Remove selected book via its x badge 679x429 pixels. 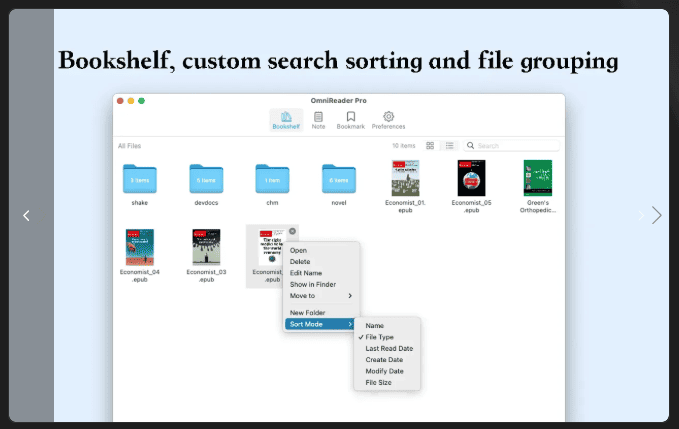click(x=292, y=231)
